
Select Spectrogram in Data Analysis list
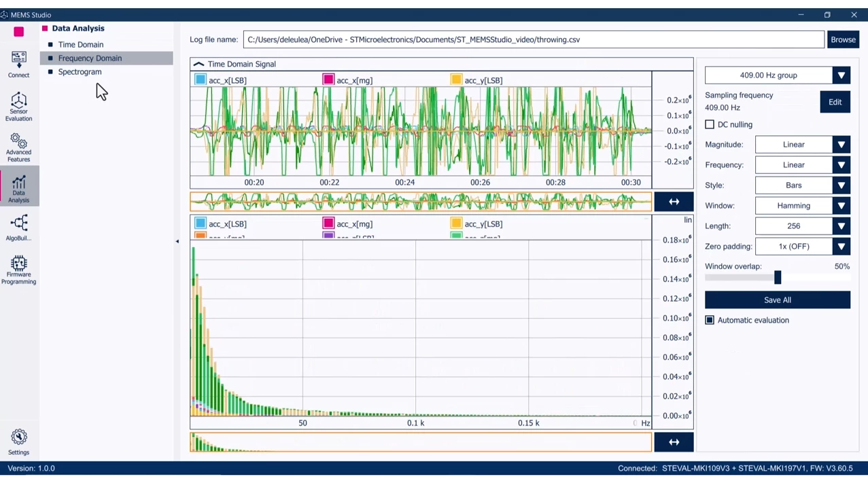pyautogui.click(x=80, y=72)
